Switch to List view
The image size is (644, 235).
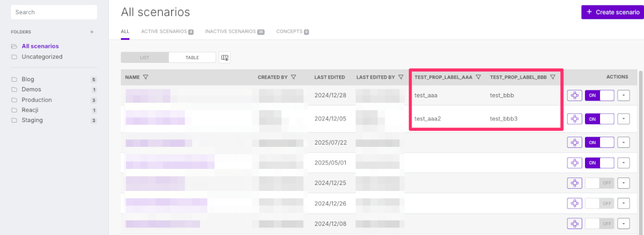(x=144, y=58)
